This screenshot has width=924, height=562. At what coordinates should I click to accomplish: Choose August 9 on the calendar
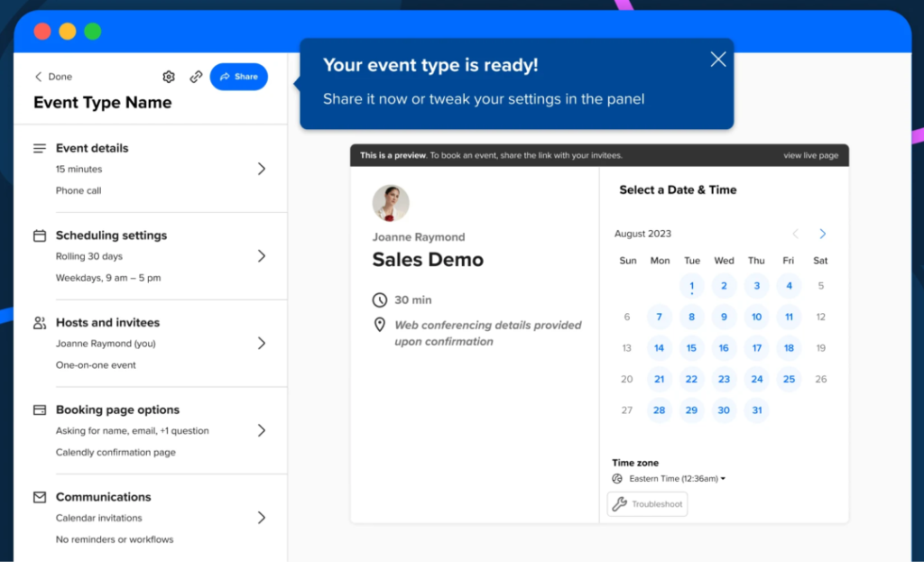pos(725,317)
